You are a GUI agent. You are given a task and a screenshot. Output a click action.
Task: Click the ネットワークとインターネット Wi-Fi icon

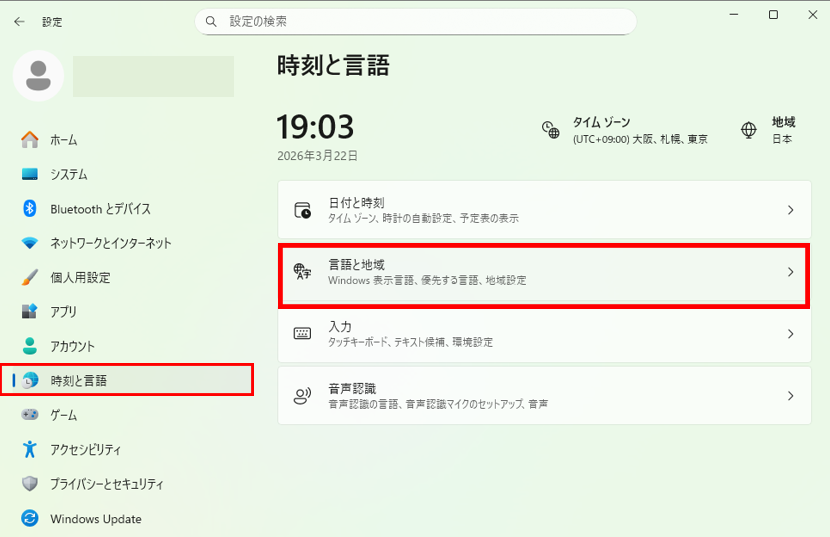pyautogui.click(x=30, y=243)
